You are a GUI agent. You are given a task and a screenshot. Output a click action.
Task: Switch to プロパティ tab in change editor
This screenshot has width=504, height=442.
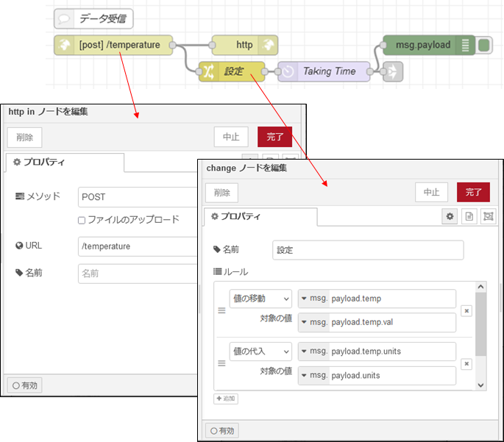(261, 216)
